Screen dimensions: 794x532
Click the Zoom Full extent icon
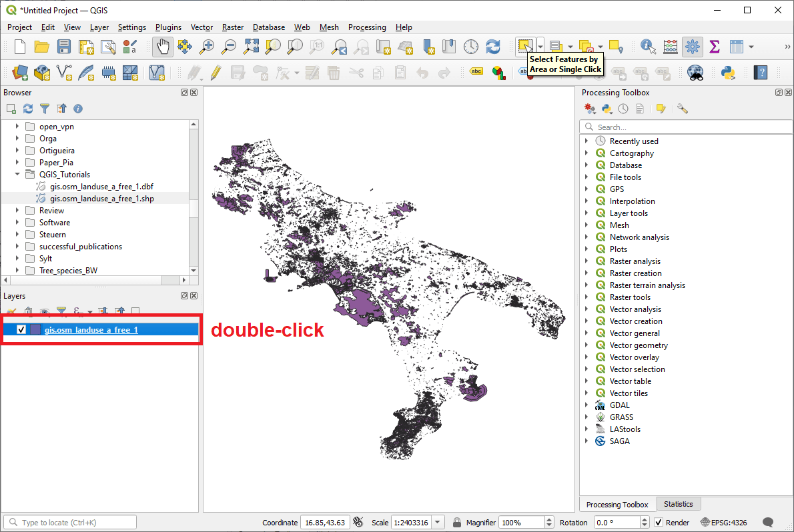coord(251,47)
